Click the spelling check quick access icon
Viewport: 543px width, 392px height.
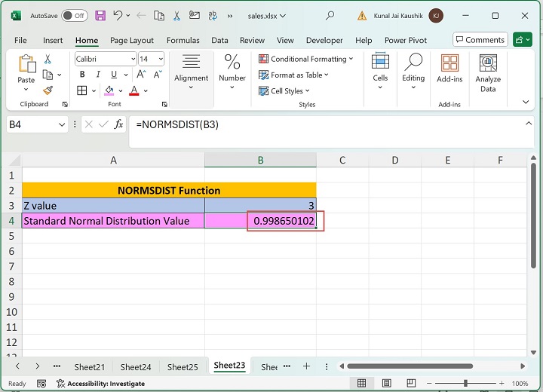tap(213, 16)
